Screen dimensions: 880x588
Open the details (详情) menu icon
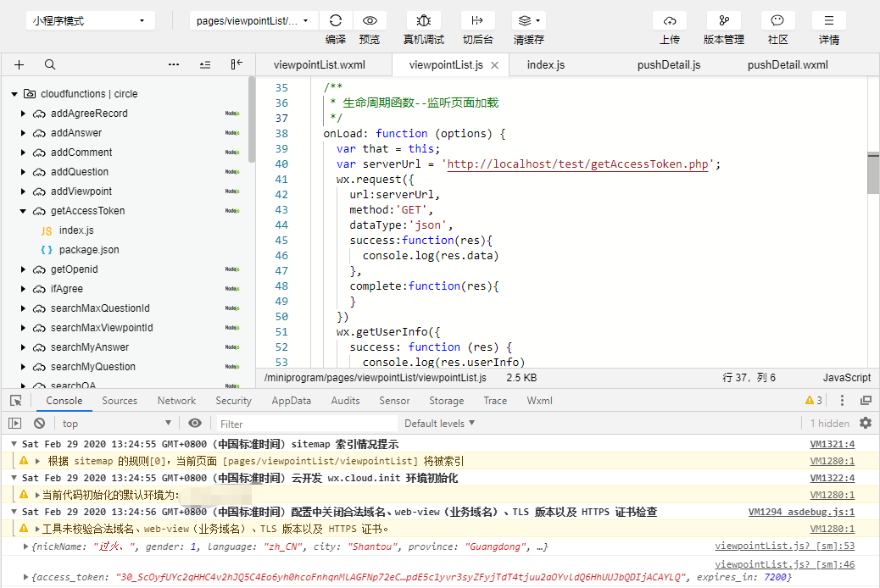tap(829, 21)
